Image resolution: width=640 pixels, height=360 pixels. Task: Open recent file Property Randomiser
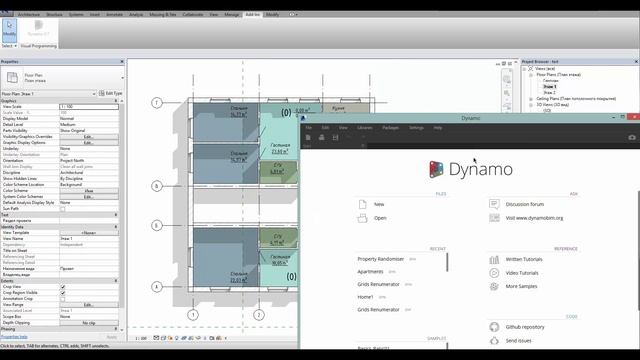[380, 259]
